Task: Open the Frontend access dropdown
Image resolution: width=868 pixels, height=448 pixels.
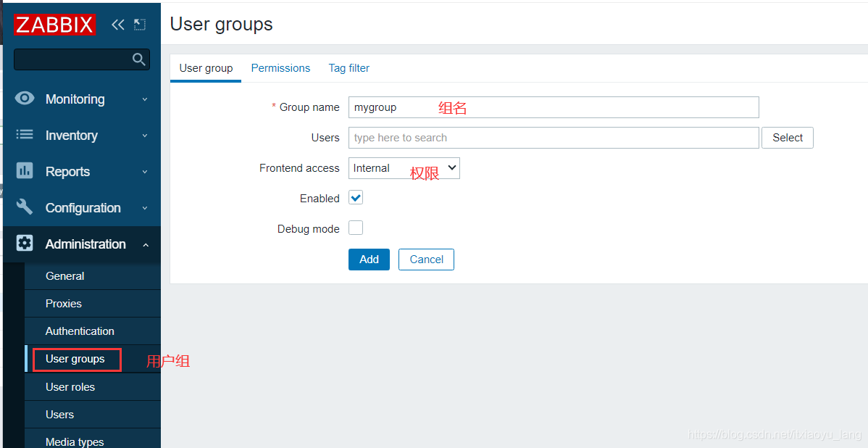Action: [404, 168]
